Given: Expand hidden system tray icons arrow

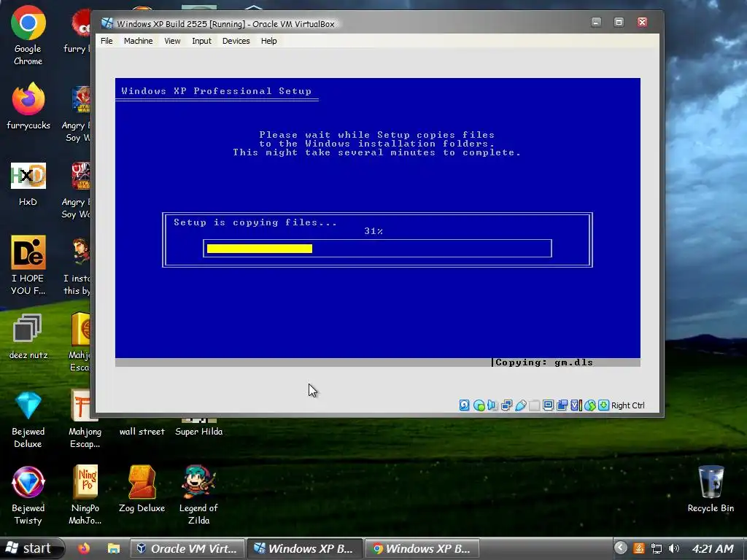Looking at the screenshot, I should (x=620, y=548).
